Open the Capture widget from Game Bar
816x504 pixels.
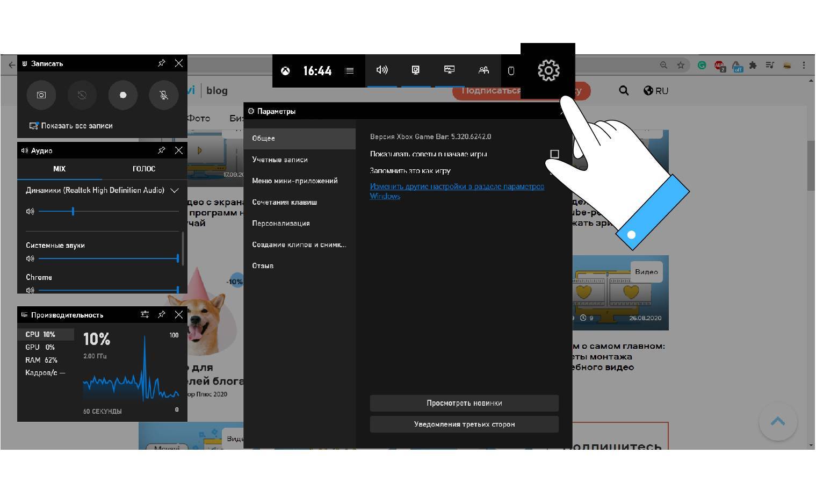415,70
